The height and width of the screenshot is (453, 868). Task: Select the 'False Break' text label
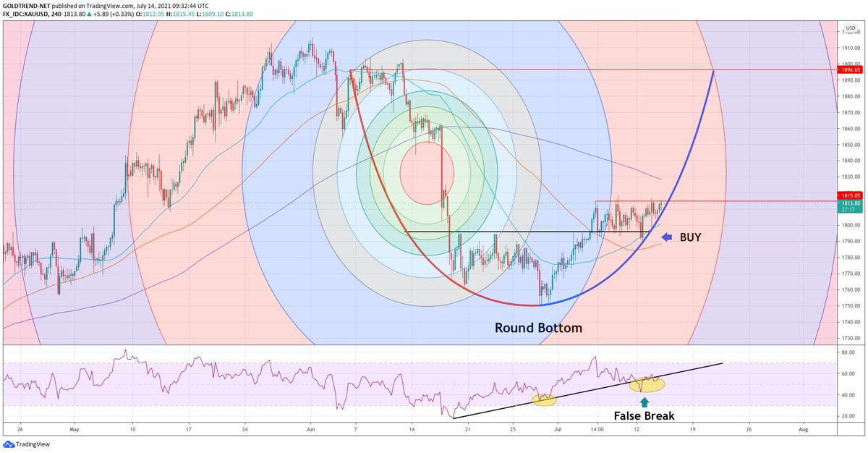click(644, 416)
